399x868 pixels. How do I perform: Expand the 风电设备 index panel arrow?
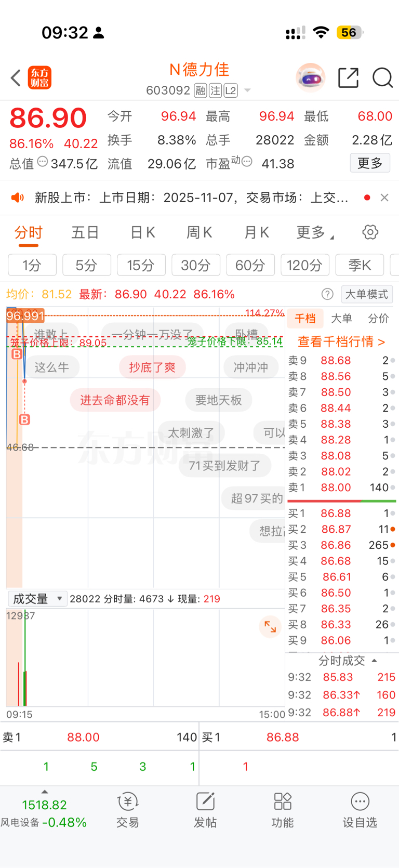point(45,792)
